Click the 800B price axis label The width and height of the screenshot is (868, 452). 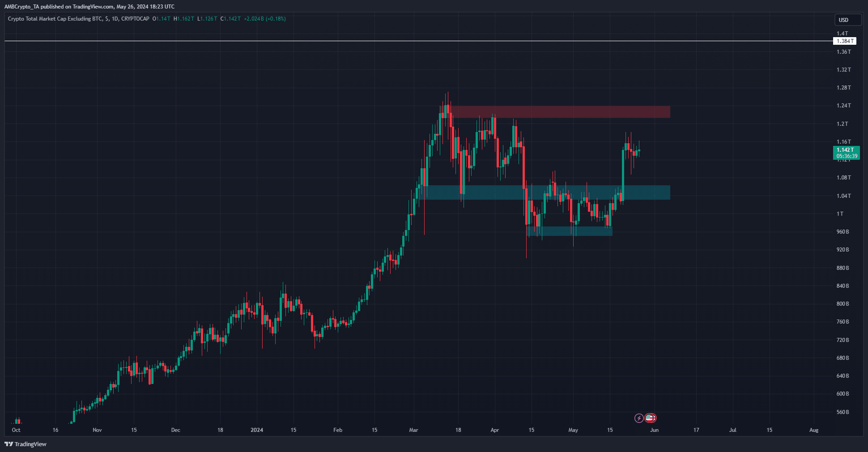coord(843,304)
